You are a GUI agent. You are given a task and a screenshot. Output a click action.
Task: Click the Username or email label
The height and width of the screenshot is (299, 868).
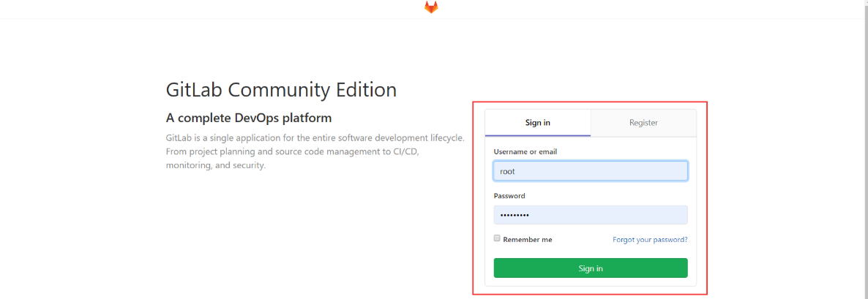point(525,151)
